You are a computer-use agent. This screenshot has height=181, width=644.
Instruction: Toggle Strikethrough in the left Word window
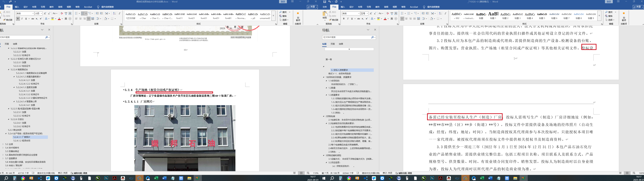pyautogui.click(x=32, y=19)
